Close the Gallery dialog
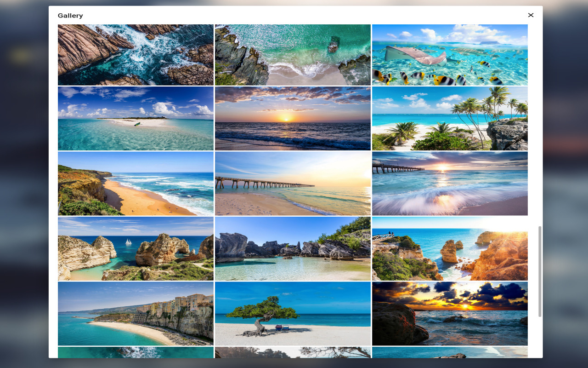588x368 pixels. pos(531,15)
